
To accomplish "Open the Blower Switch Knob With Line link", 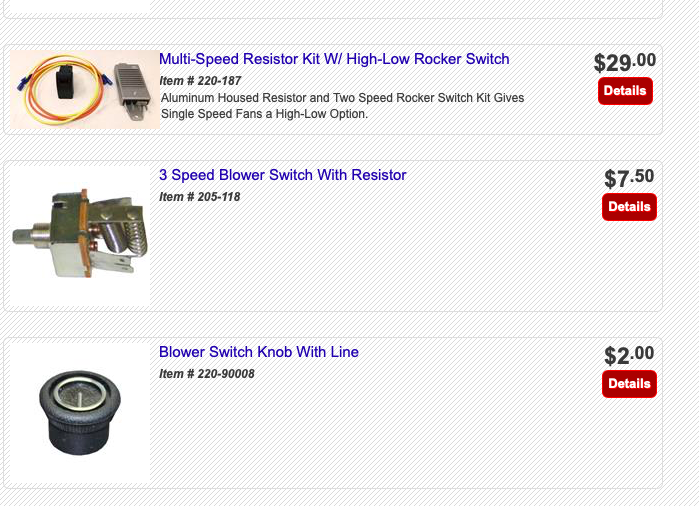I will pyautogui.click(x=259, y=352).
